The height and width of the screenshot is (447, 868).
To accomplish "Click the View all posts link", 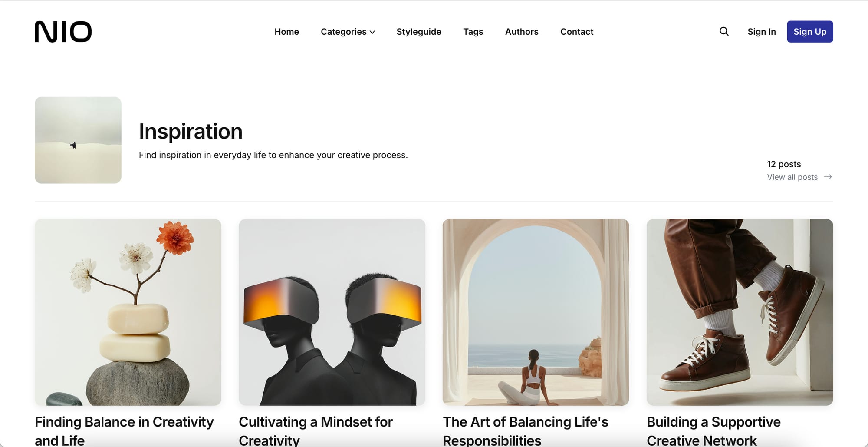I will [792, 177].
